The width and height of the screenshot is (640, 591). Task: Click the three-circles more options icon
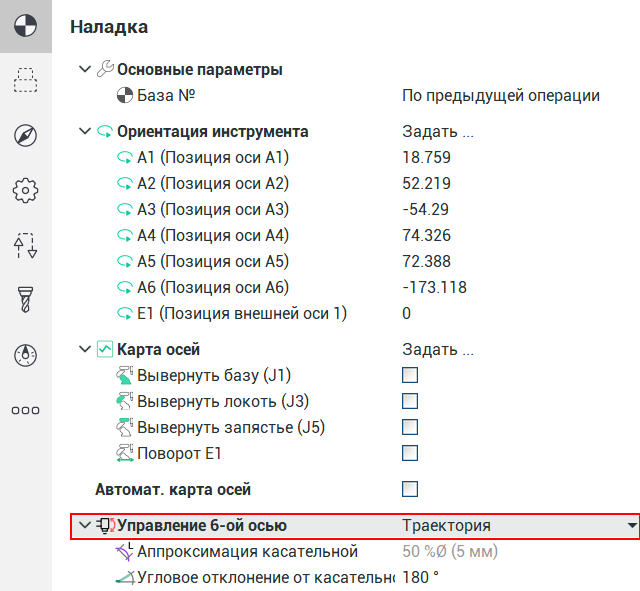pyautogui.click(x=25, y=409)
